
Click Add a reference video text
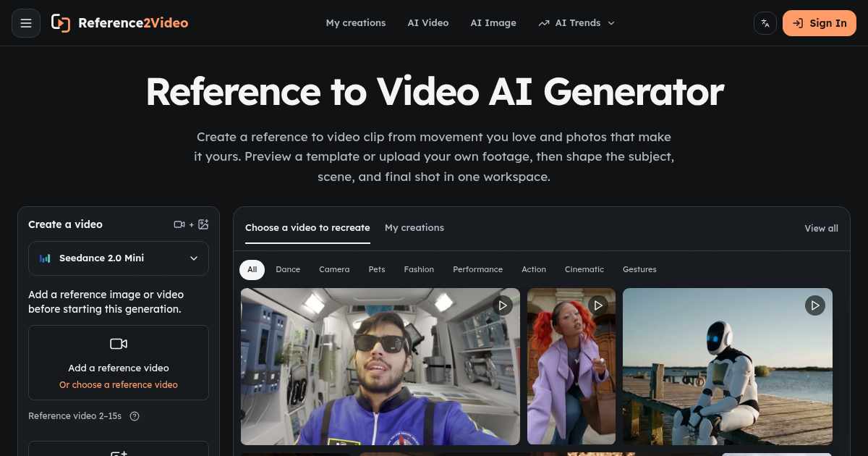pos(119,368)
